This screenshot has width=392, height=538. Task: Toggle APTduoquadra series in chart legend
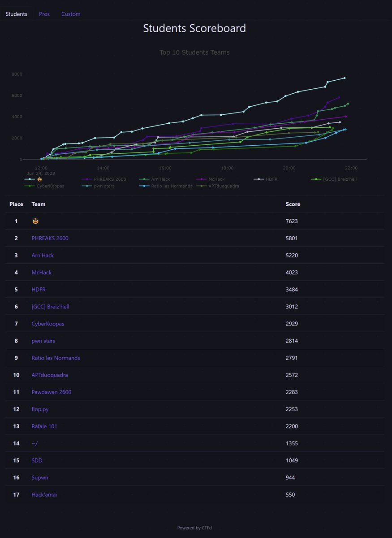217,186
